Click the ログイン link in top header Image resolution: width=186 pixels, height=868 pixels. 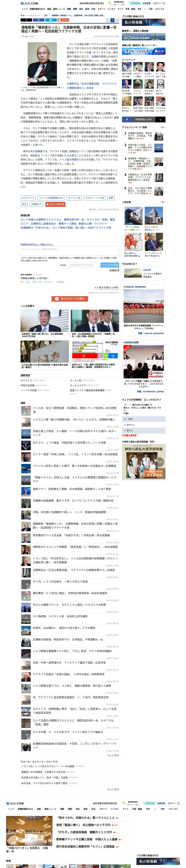pos(157,3)
